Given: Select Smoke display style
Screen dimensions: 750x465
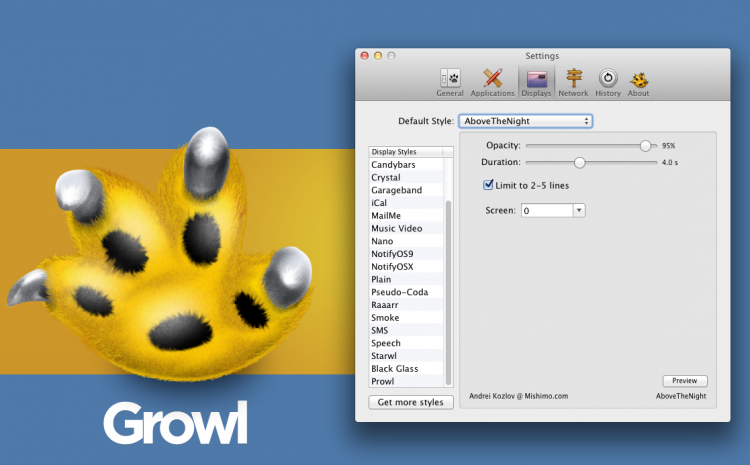Looking at the screenshot, I should (406, 318).
